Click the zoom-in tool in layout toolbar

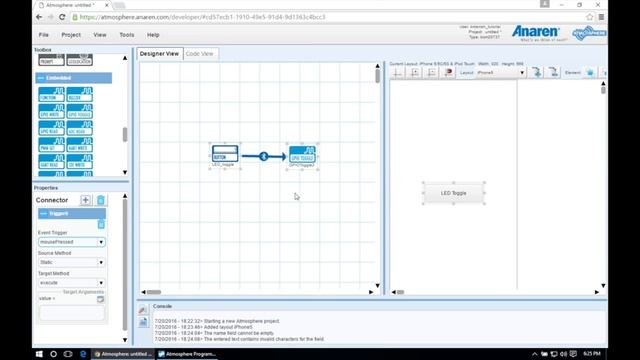coord(415,73)
